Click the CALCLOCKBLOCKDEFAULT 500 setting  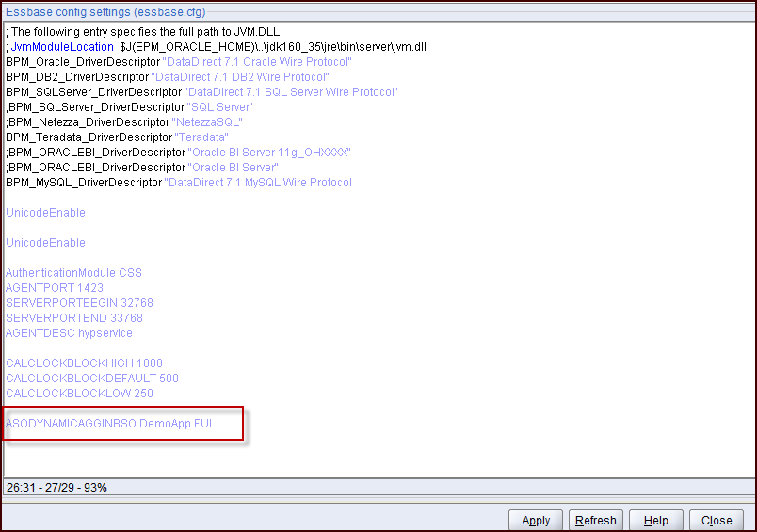(92, 378)
